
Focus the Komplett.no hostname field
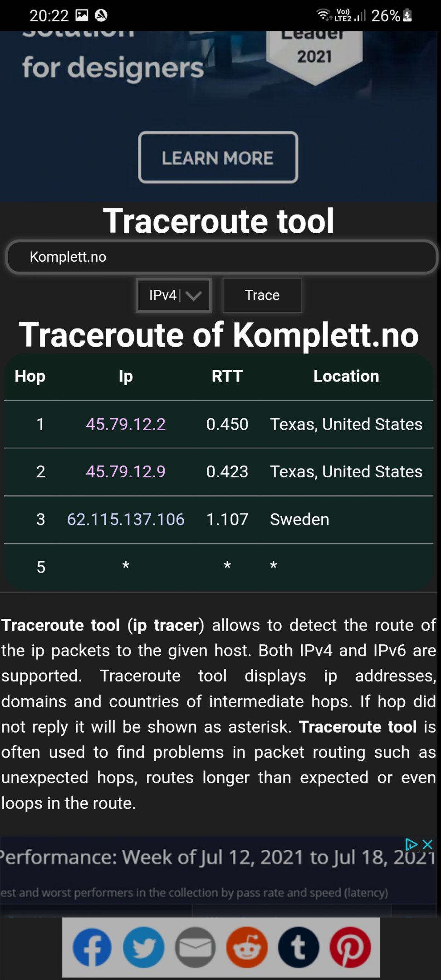click(x=221, y=257)
